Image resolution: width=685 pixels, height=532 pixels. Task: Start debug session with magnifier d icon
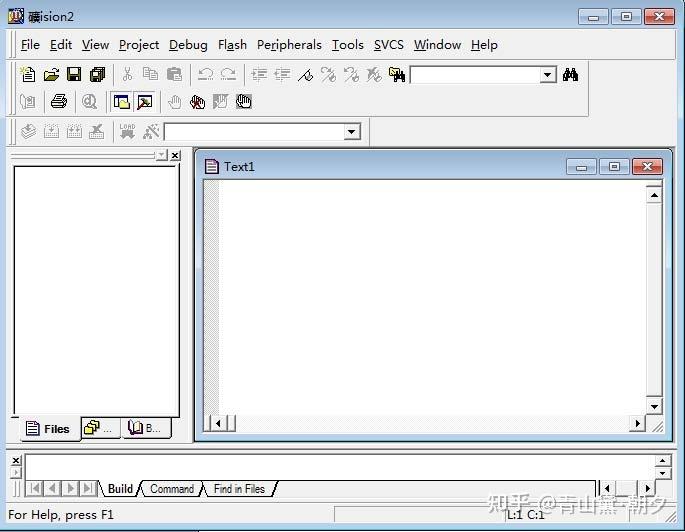[90, 102]
